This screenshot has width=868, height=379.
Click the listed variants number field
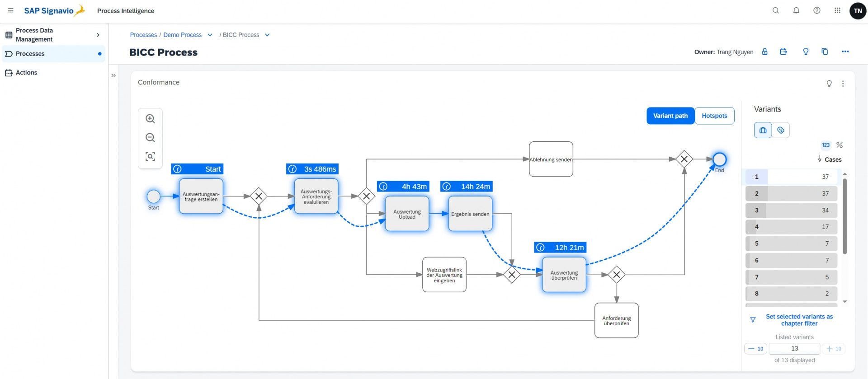[794, 349]
